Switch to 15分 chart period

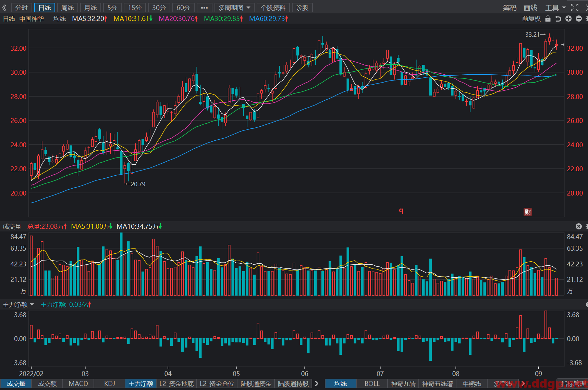click(x=135, y=8)
